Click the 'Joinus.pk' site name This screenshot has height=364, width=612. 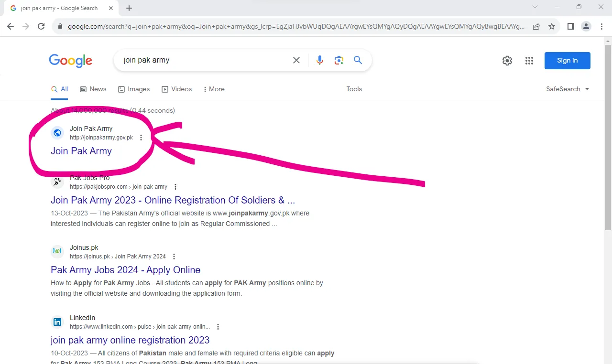click(84, 247)
